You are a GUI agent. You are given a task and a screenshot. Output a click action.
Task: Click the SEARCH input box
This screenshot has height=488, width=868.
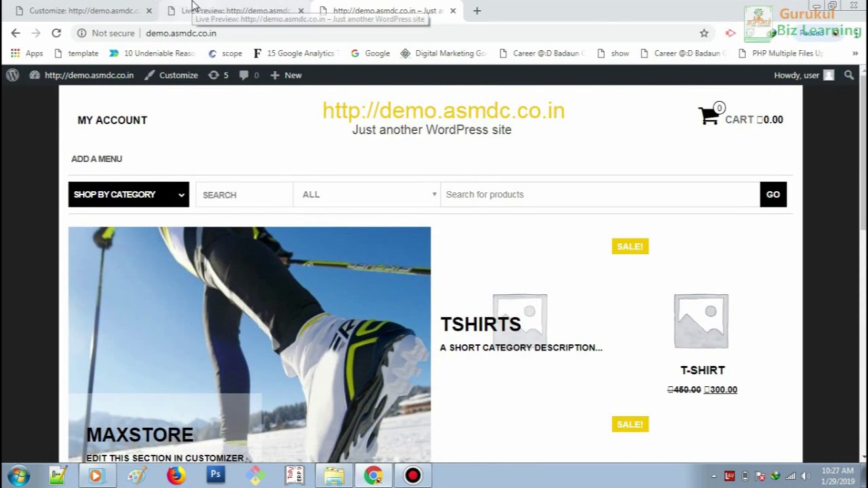point(244,195)
